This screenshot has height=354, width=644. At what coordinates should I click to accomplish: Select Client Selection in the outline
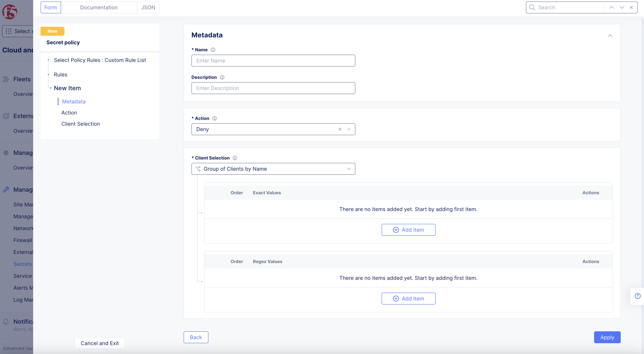click(80, 124)
